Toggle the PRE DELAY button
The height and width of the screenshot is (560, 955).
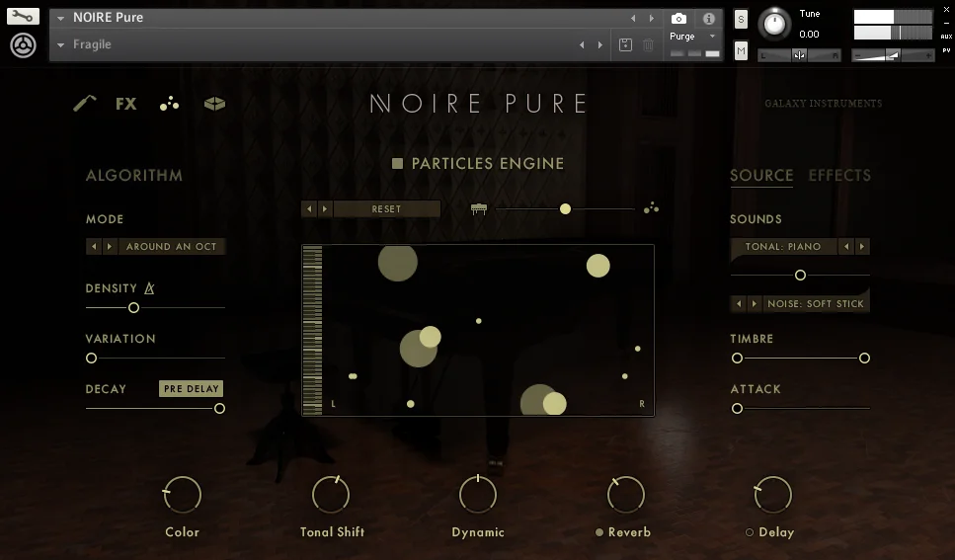click(192, 389)
